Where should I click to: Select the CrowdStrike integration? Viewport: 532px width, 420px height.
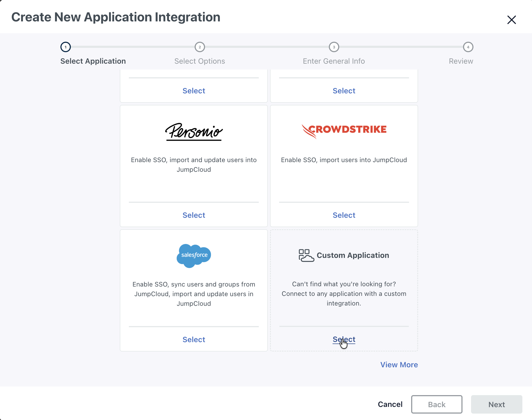pos(344,215)
